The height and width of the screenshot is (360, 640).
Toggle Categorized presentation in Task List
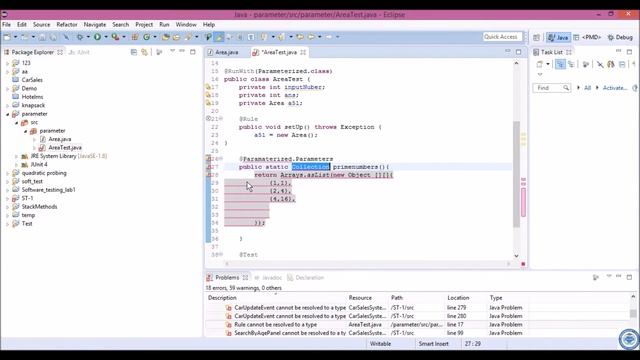(560, 64)
